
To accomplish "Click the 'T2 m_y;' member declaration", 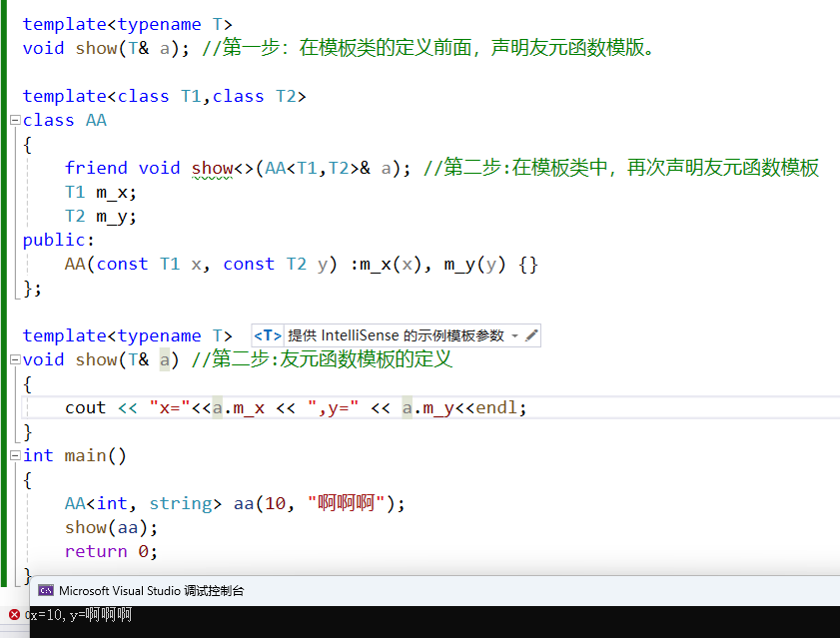I will click(101, 216).
